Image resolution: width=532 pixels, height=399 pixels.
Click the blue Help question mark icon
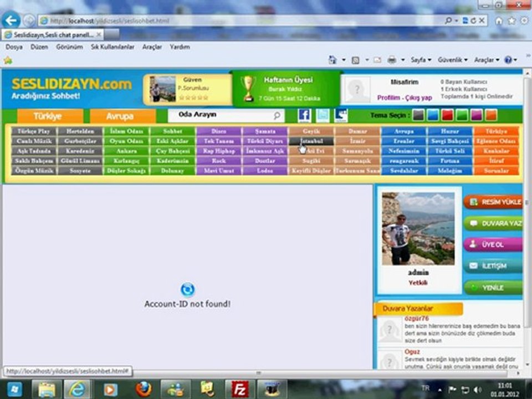[508, 60]
